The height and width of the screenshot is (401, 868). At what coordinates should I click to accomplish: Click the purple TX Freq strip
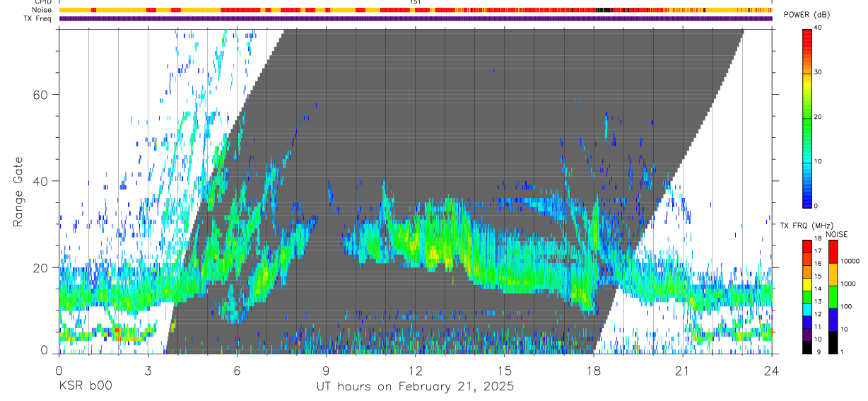coord(416,18)
